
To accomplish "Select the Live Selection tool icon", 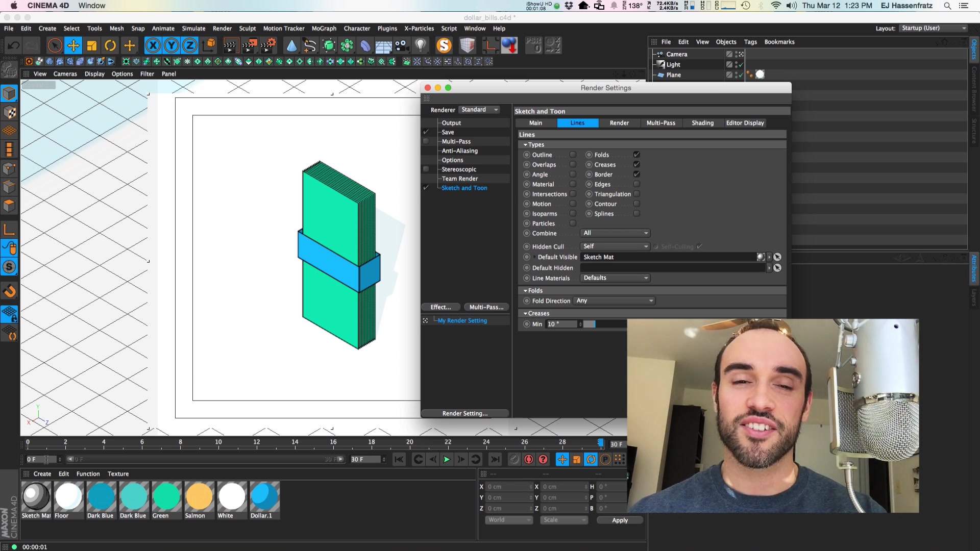I will pyautogui.click(x=54, y=45).
